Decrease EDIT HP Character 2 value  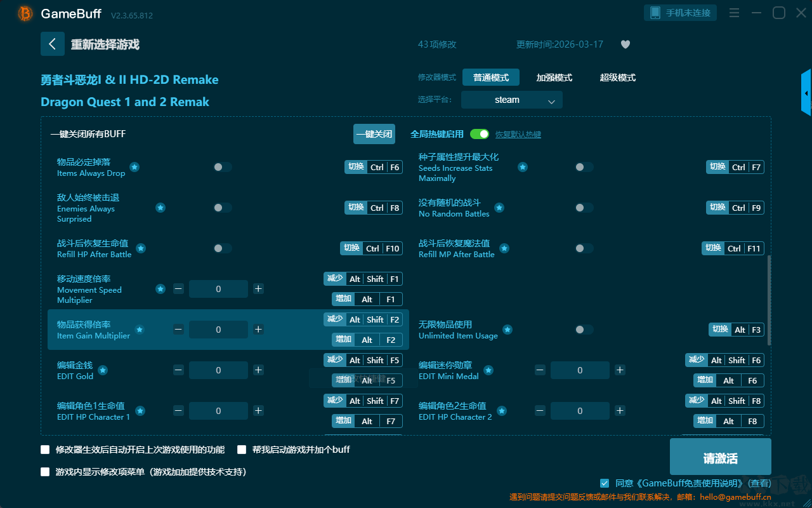click(x=540, y=411)
